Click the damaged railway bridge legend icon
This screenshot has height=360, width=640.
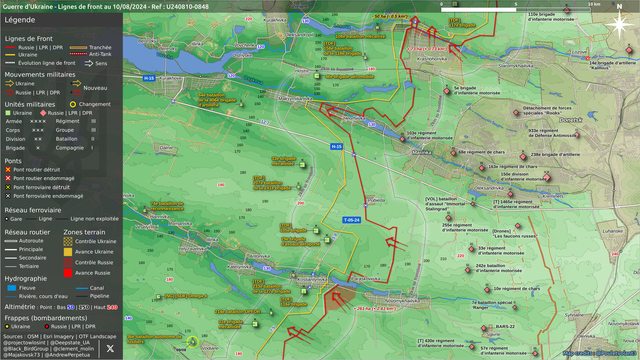pyautogui.click(x=8, y=196)
